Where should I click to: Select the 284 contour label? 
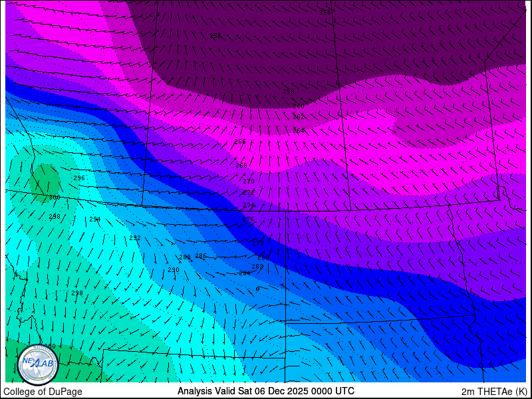(245, 273)
